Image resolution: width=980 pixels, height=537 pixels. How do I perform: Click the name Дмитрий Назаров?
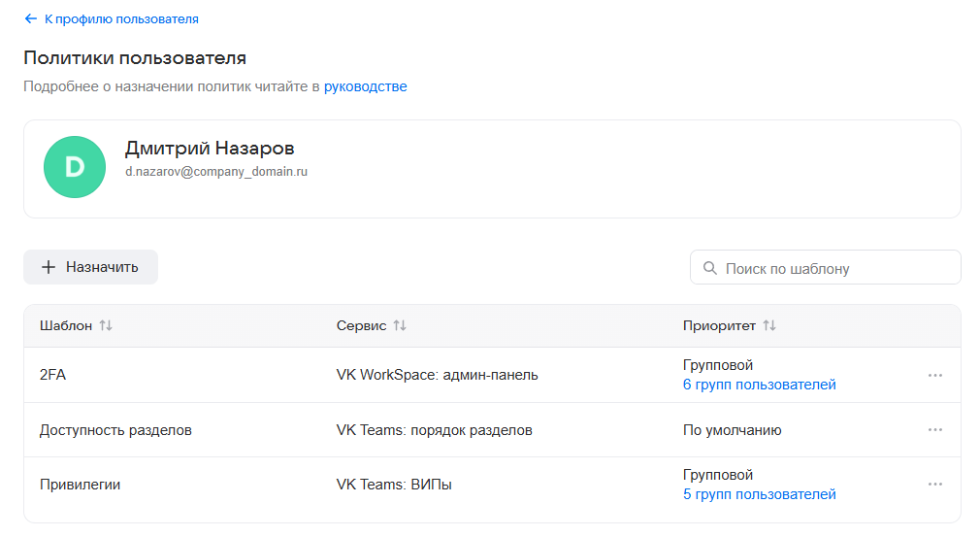click(x=210, y=149)
